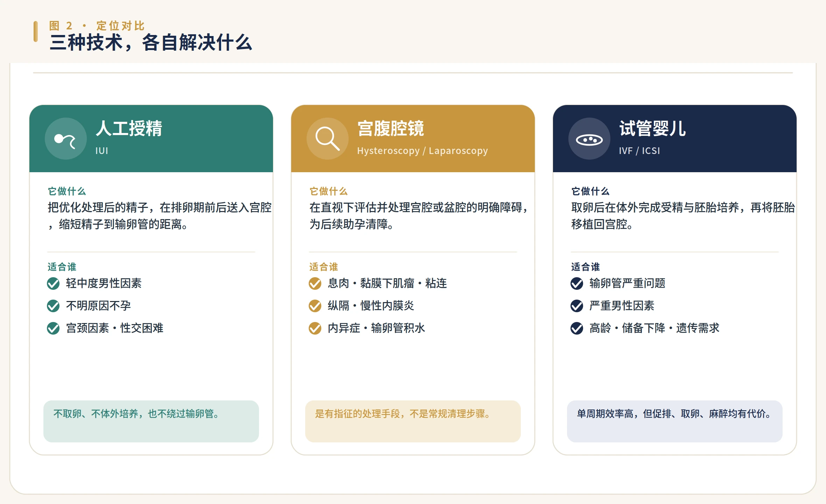Select the 试管婴儿 card title
826x504 pixels.
point(652,128)
